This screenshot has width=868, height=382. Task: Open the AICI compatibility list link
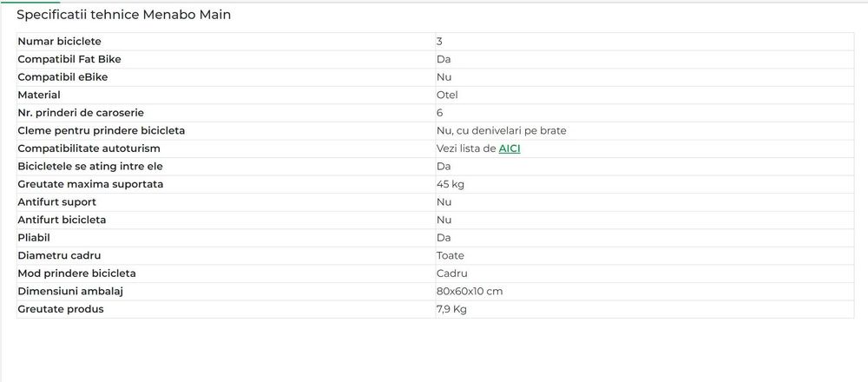pos(510,148)
